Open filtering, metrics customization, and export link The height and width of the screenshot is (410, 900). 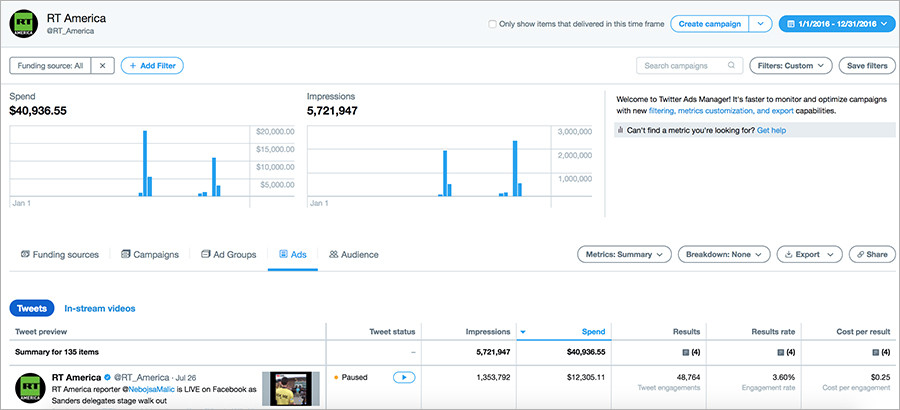tap(721, 111)
